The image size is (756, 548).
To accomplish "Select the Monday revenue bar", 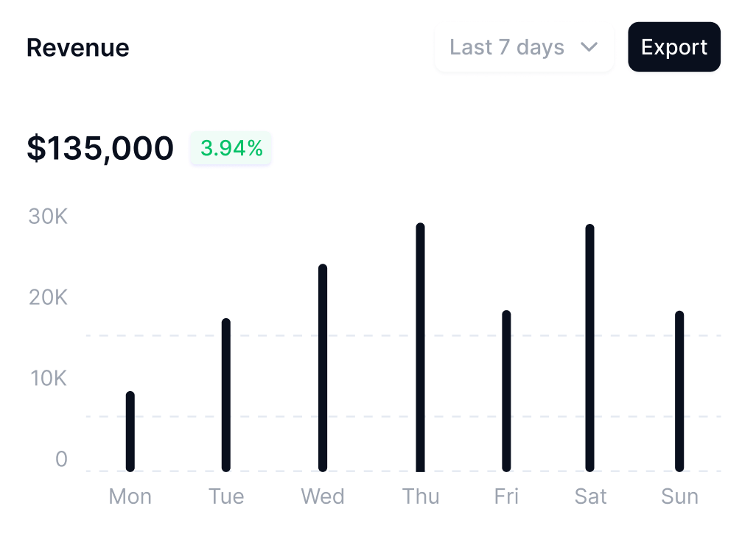I will click(x=130, y=432).
